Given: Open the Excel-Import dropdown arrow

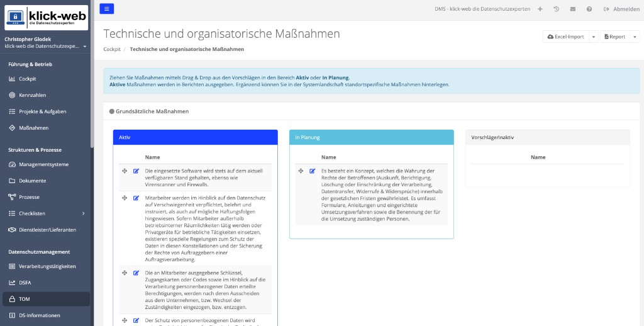Looking at the screenshot, I should (594, 37).
